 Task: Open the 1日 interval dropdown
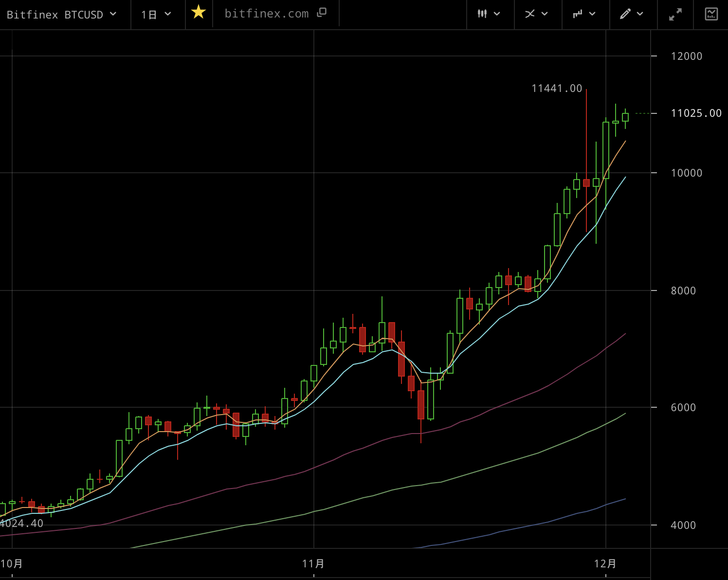pos(157,15)
